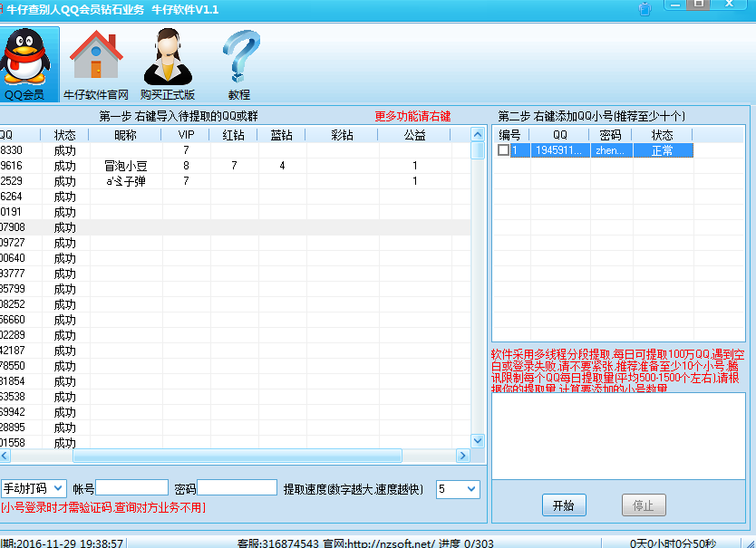
Task: Click the 蓝钻 column header
Action: click(282, 135)
